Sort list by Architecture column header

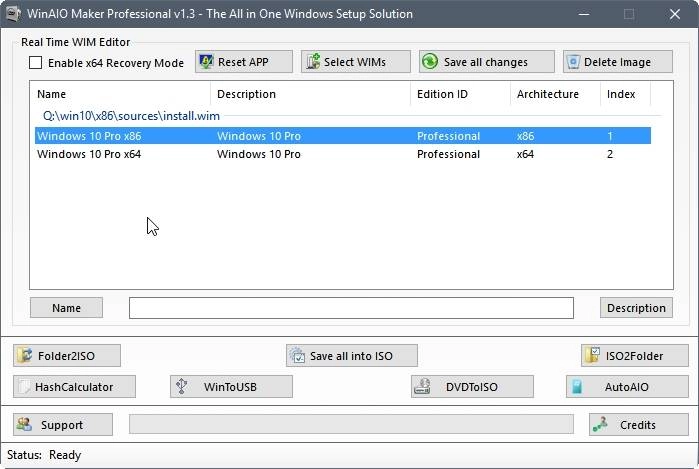click(x=555, y=94)
